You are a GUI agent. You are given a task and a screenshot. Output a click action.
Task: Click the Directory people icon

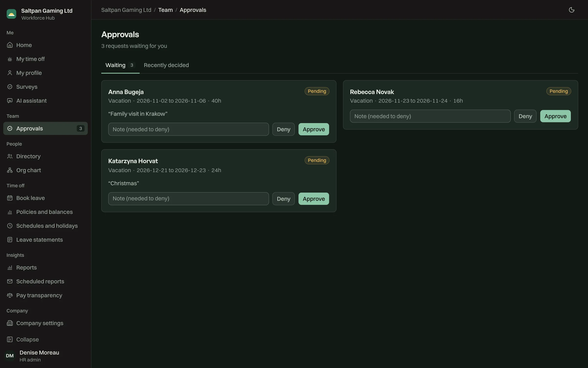10,156
